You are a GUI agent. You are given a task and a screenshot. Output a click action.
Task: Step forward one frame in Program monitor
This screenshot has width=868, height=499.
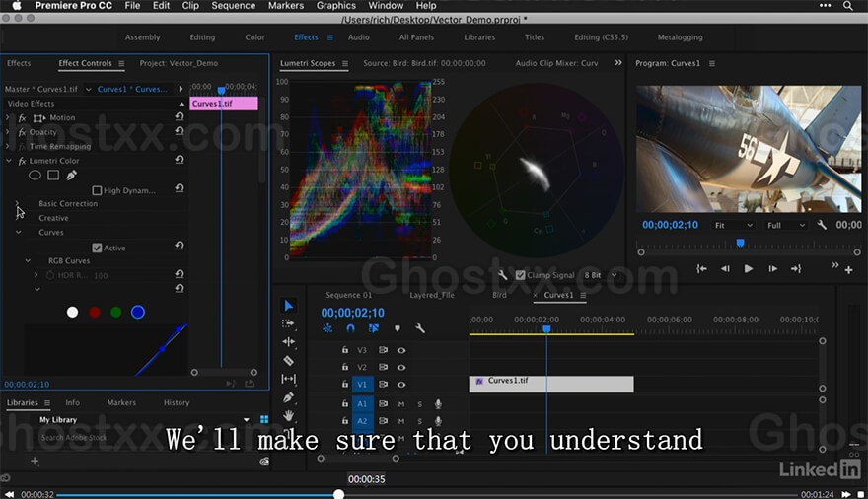[x=772, y=269]
